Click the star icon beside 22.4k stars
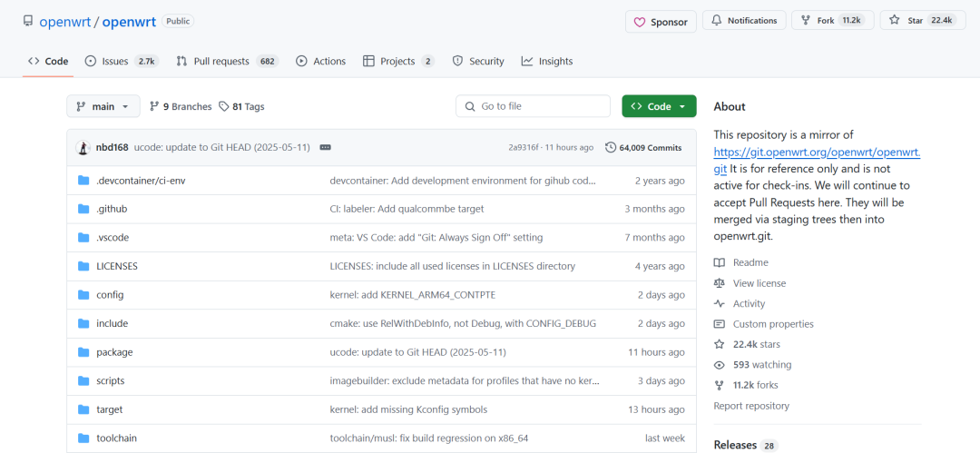 coord(720,344)
